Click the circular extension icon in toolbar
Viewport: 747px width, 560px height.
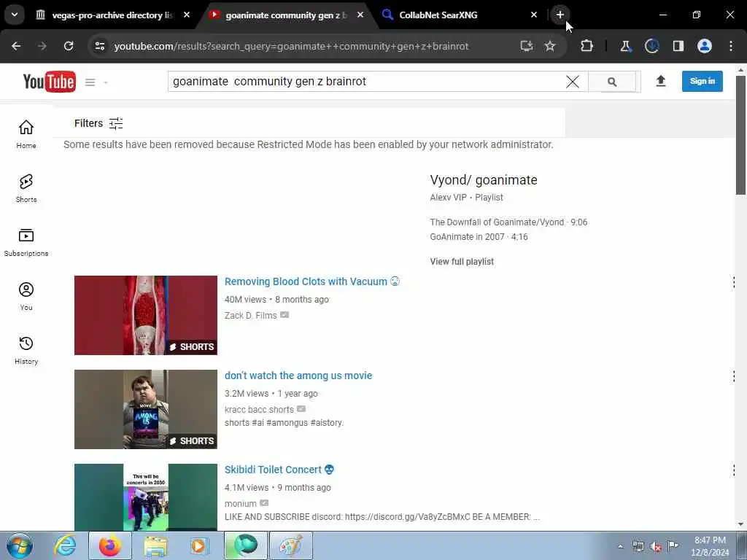[651, 46]
